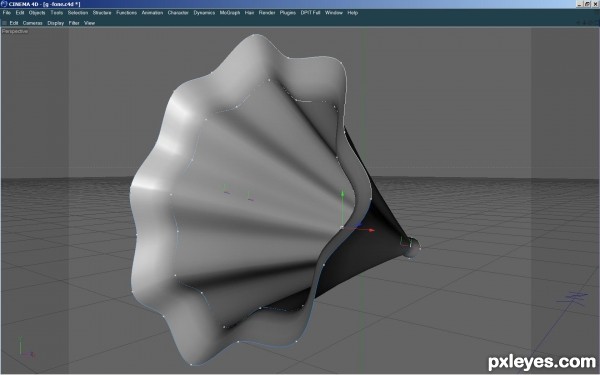Click the small sphere at the horn tip
The image size is (600, 375).
point(412,247)
